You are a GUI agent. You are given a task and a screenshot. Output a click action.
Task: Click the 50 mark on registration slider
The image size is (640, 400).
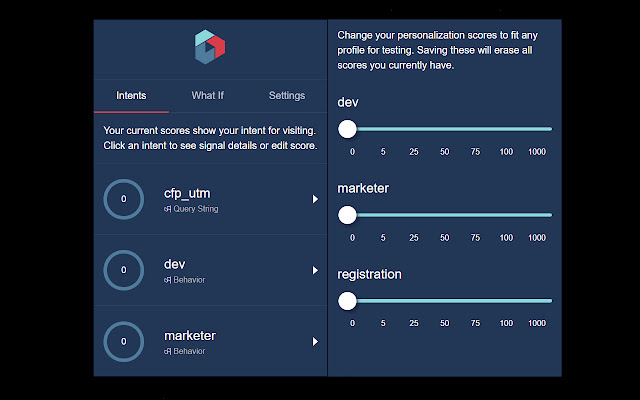(444, 301)
